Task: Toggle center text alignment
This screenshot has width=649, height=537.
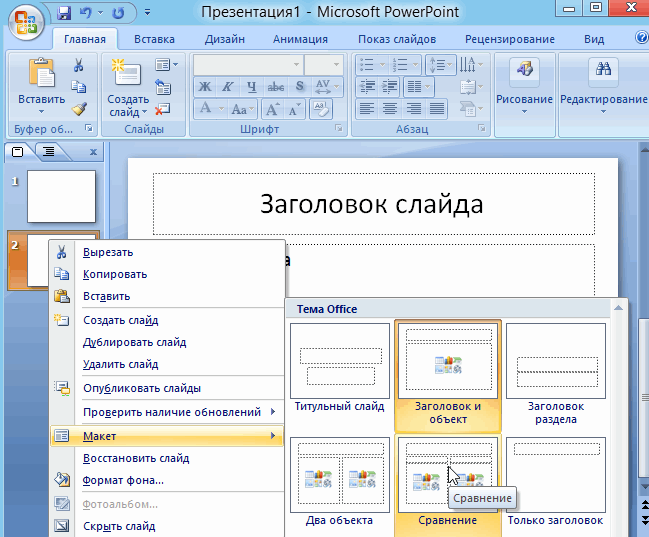Action: (389, 109)
